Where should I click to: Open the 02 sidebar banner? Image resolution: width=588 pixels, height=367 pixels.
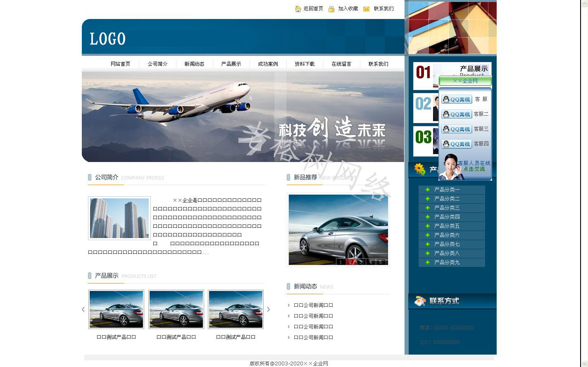pyautogui.click(x=426, y=108)
